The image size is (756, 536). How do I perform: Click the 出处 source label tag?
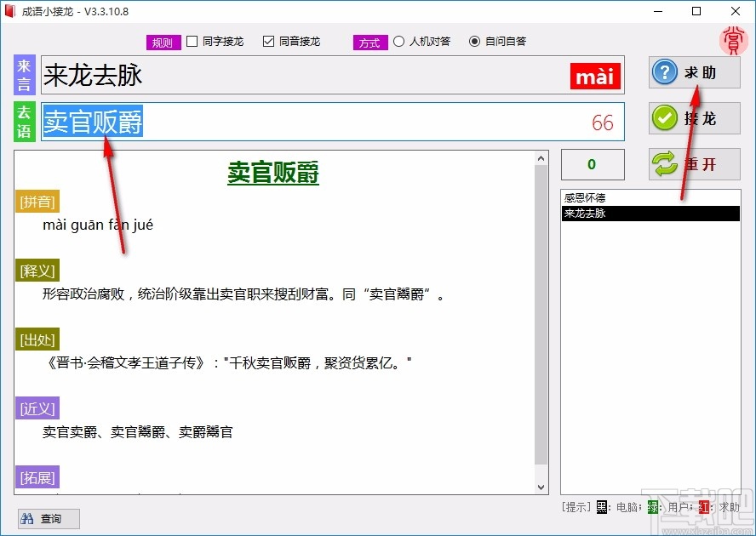(x=37, y=339)
